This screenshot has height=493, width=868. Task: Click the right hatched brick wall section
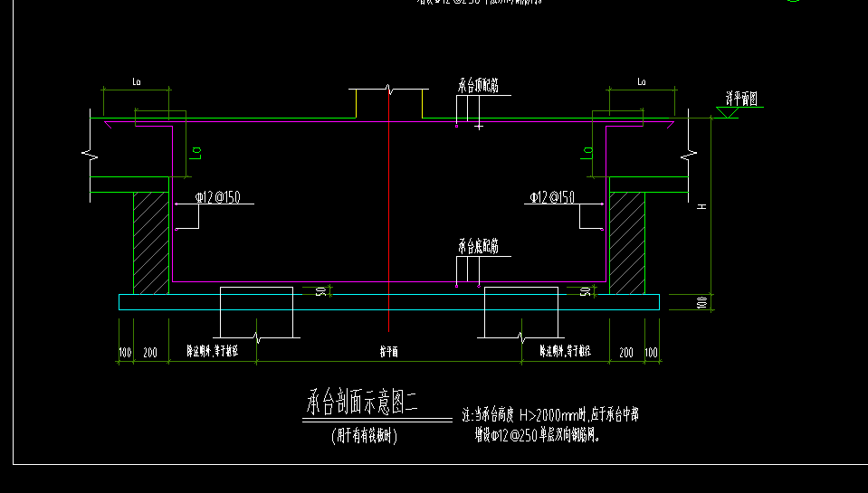click(627, 243)
